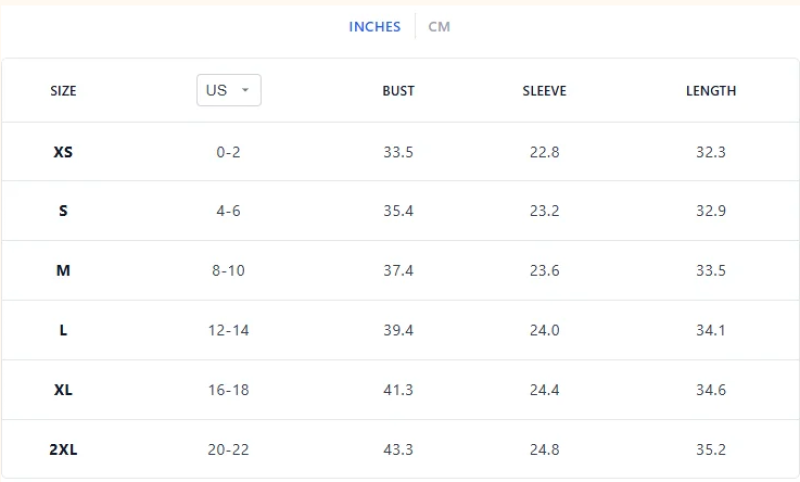Screen dimensions: 800x482
Task: Click the 24.4 sleeve value
Action: (544, 390)
